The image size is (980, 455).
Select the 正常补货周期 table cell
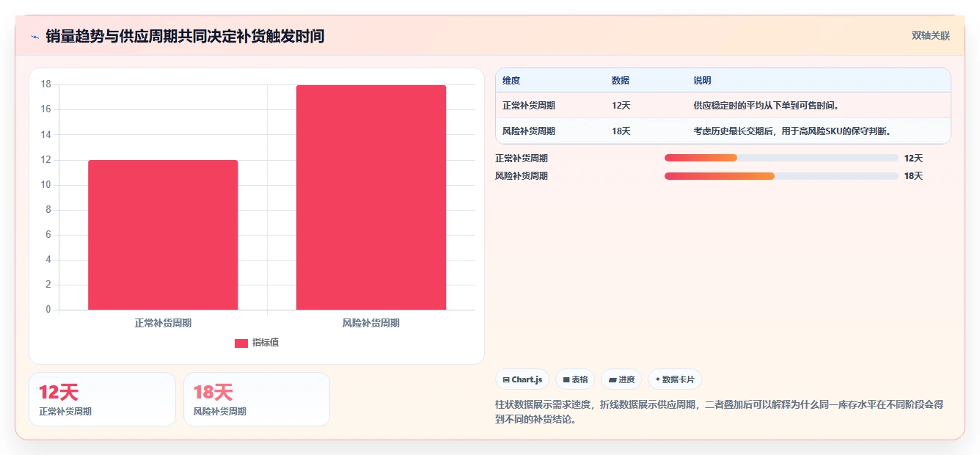[x=529, y=106]
